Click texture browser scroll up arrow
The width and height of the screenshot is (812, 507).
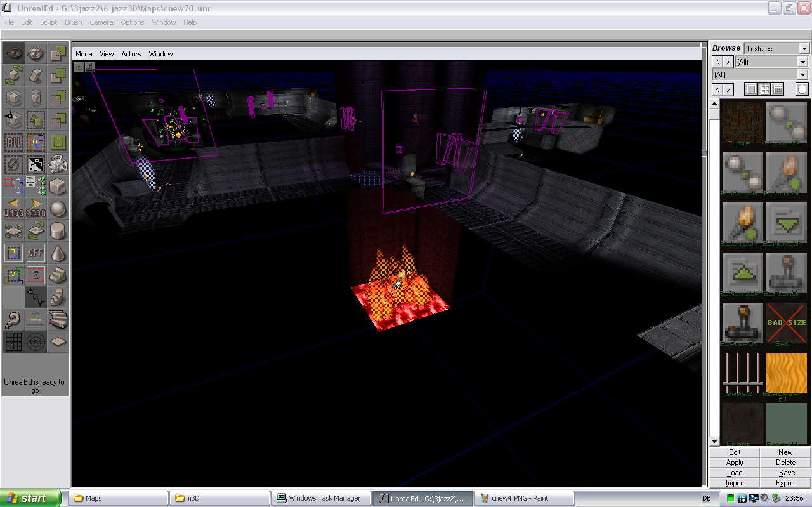714,104
